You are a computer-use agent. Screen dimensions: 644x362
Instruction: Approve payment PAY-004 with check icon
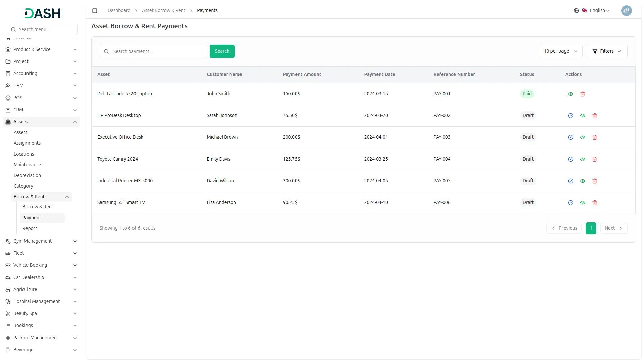click(571, 159)
